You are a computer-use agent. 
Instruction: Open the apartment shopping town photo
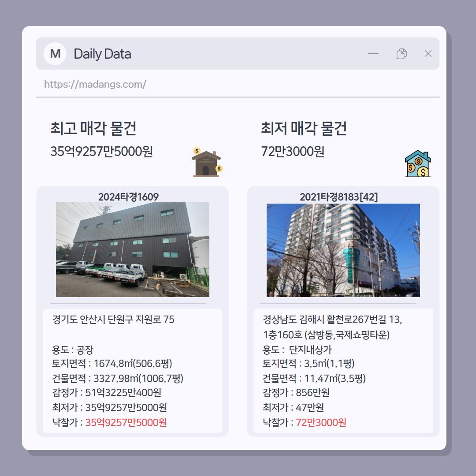(x=343, y=250)
